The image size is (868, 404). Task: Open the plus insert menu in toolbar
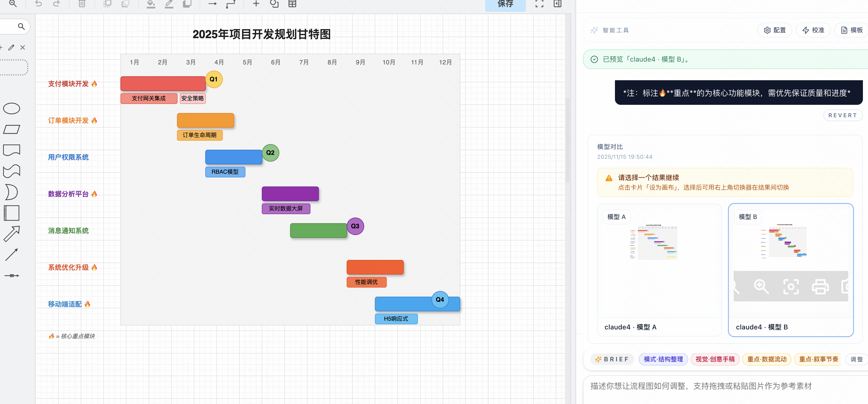point(256,4)
